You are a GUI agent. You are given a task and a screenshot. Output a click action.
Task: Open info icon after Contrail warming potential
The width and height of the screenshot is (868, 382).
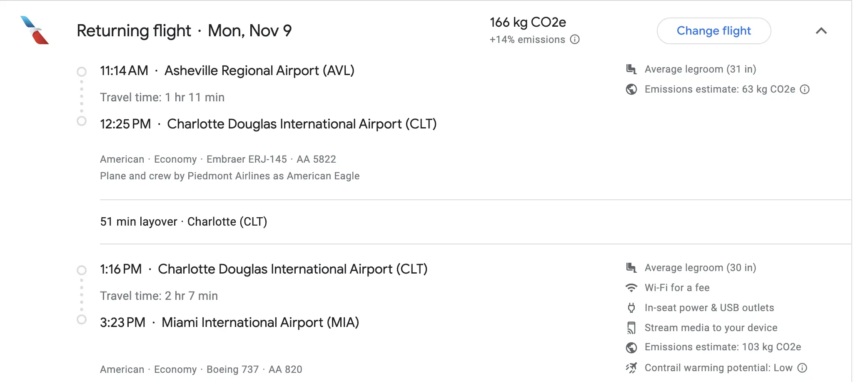pyautogui.click(x=802, y=368)
